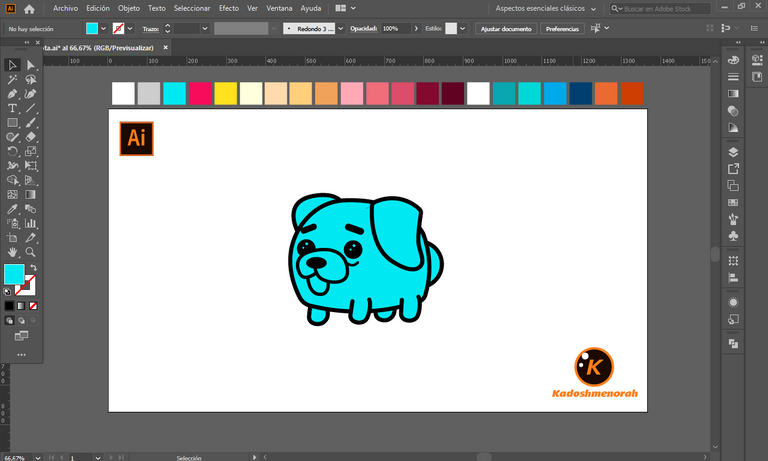
Task: Select the Blend tool
Action: click(x=30, y=209)
